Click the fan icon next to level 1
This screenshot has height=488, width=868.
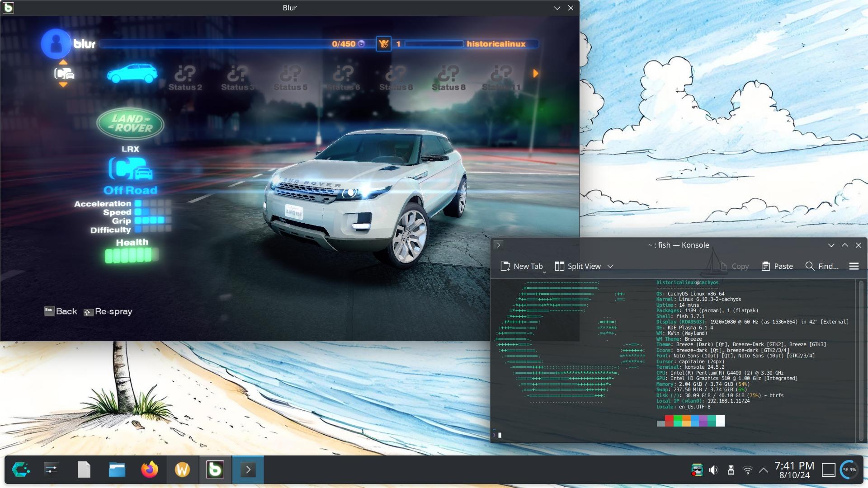(x=384, y=44)
